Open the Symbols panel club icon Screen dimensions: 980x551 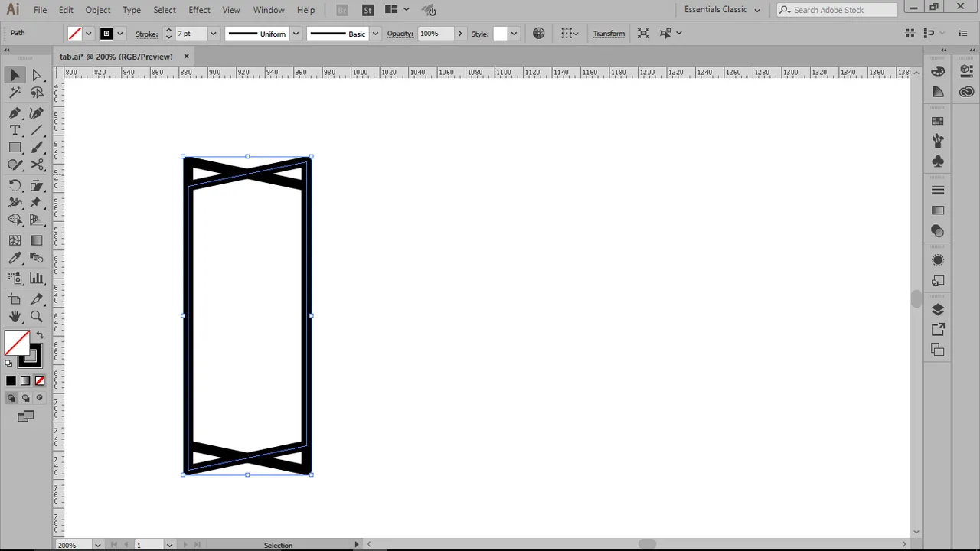click(938, 161)
